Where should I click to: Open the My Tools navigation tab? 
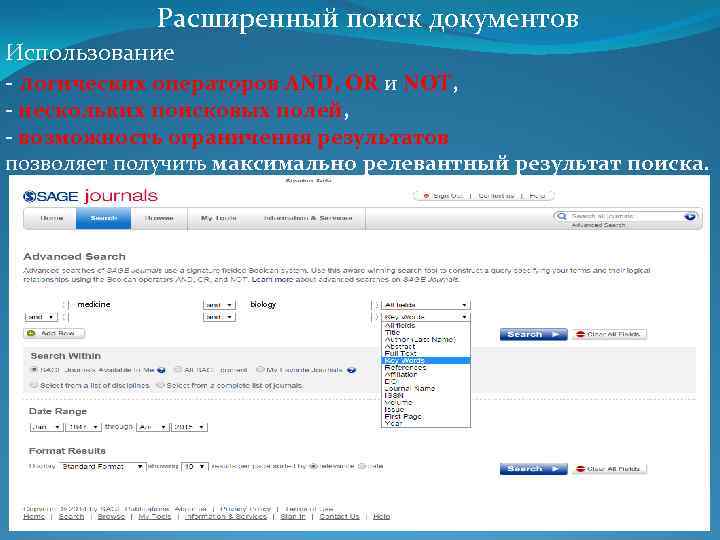(219, 219)
